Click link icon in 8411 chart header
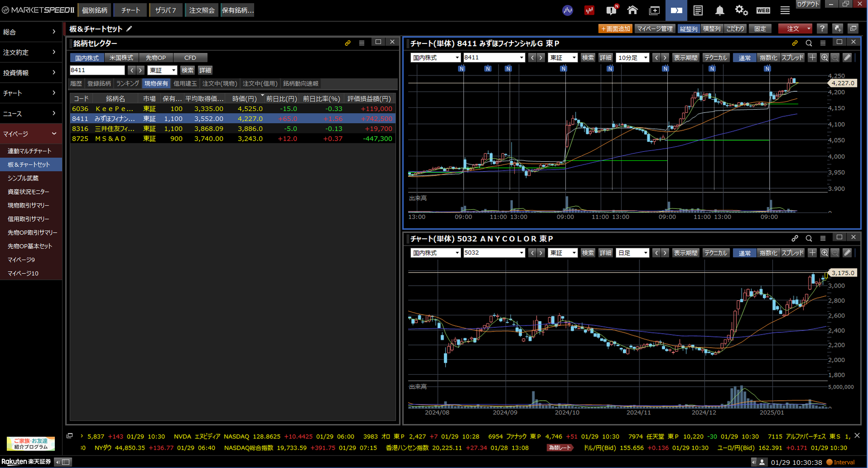This screenshot has width=868, height=468. (x=795, y=43)
